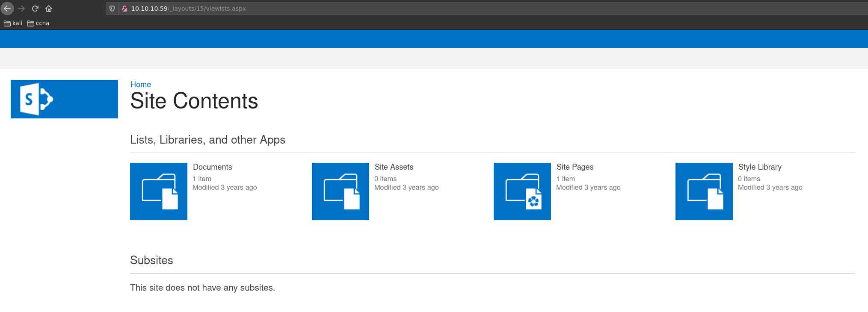The height and width of the screenshot is (312, 868).
Task: Open the Site Pages title link
Action: pyautogui.click(x=575, y=167)
